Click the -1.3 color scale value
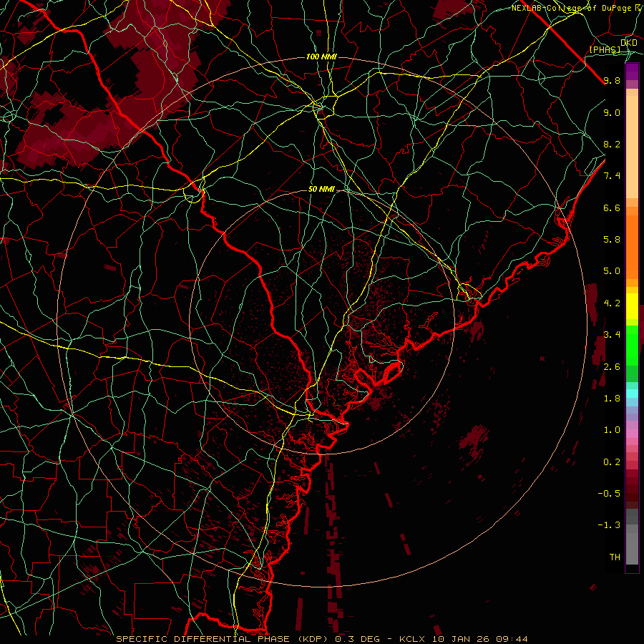Viewport: 644px width, 644px height. [609, 525]
